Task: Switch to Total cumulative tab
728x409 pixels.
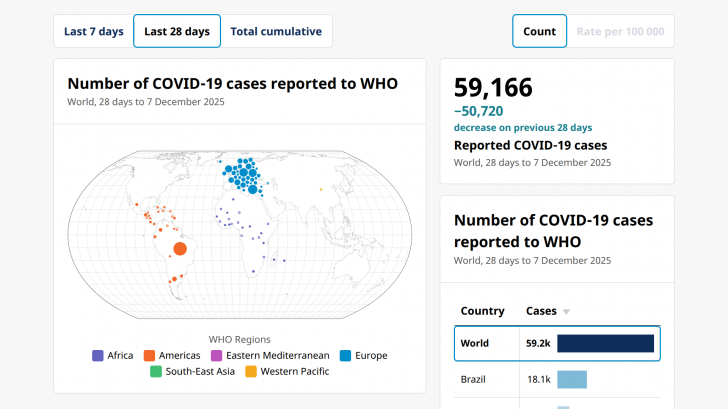Action: [x=276, y=31]
